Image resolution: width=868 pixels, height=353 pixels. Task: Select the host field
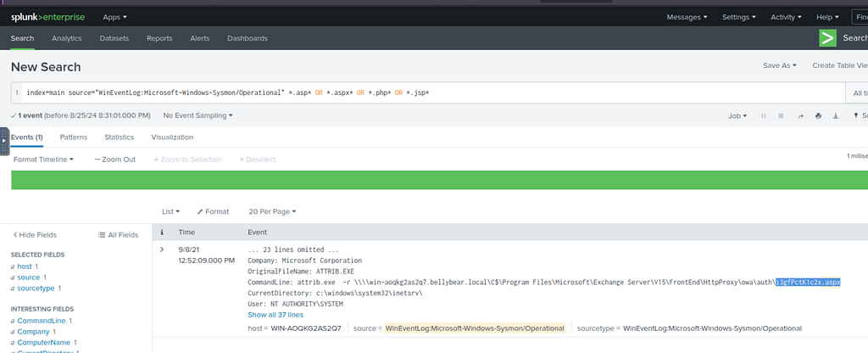click(25, 266)
